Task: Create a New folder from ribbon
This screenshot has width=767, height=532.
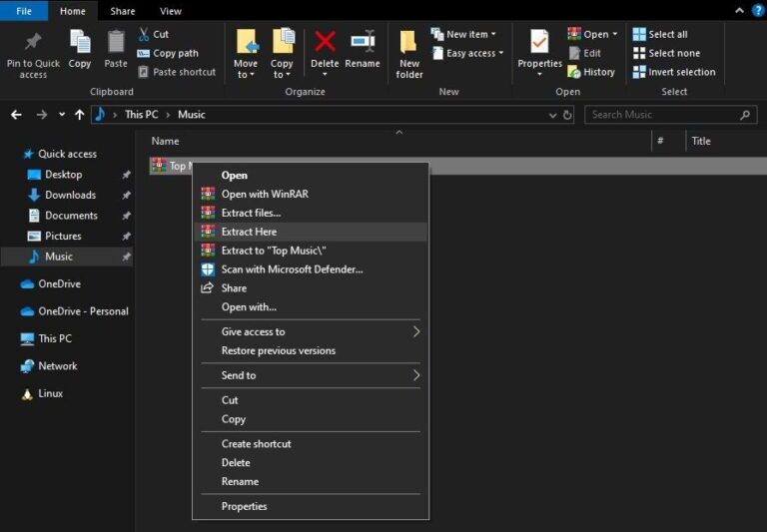Action: click(x=409, y=54)
